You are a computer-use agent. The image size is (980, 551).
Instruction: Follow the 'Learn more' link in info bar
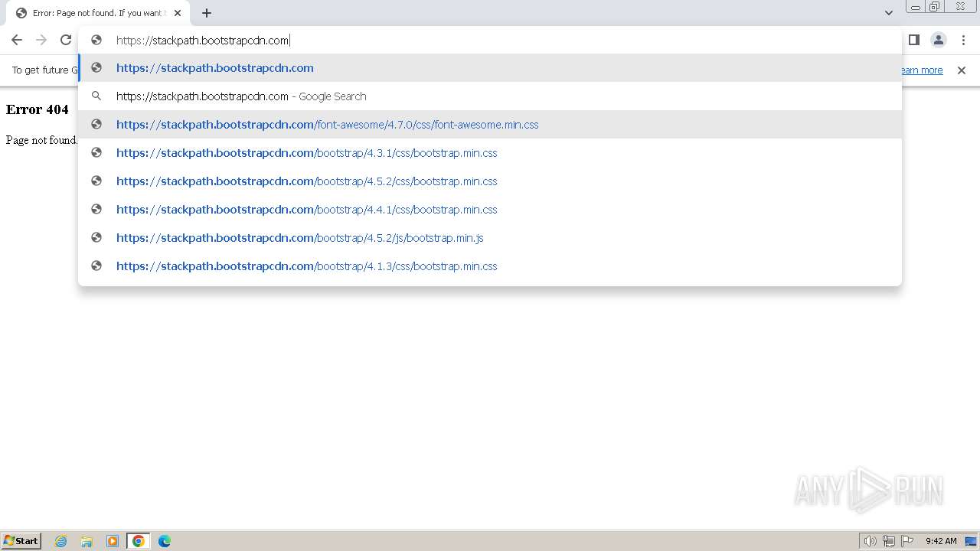pos(921,70)
